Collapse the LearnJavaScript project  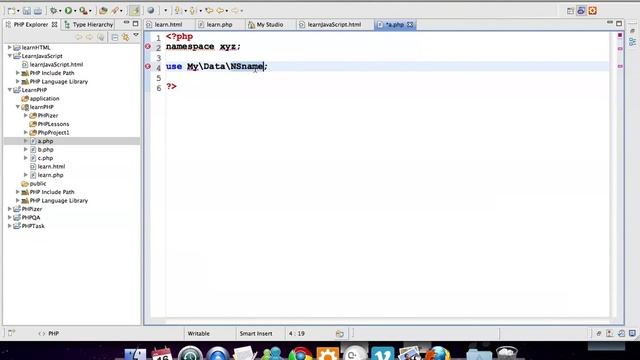tap(10, 56)
